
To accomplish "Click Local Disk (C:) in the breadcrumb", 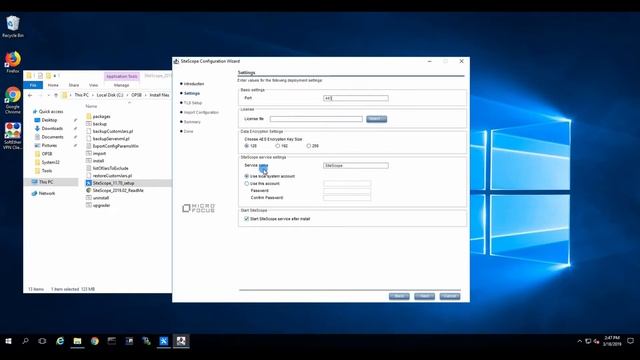I will pos(110,95).
